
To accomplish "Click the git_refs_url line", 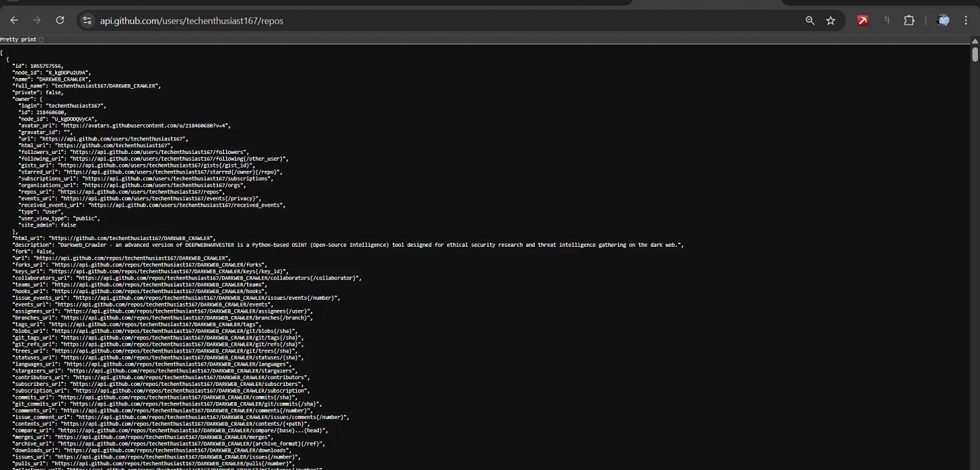I will pos(157,344).
